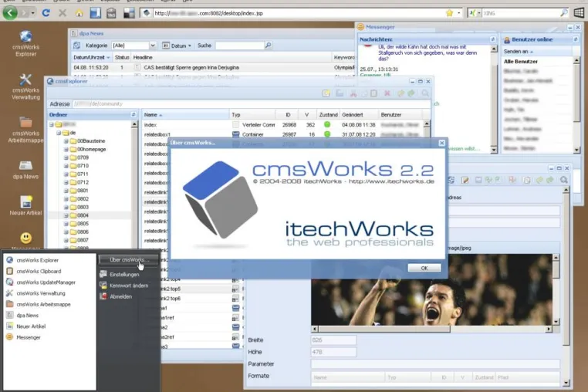This screenshot has width=588, height=392.
Task: Click edit pencil icon in image window toolbar
Action: (x=465, y=180)
